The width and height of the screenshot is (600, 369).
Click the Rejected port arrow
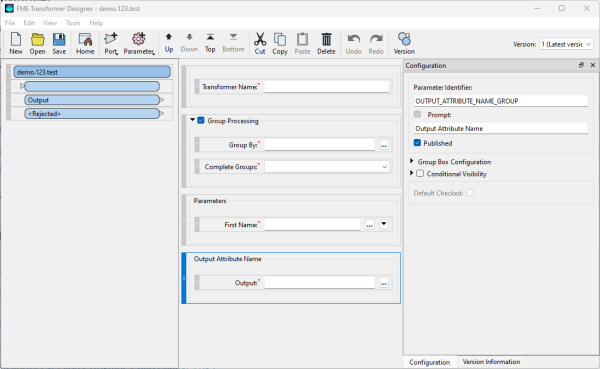coord(162,114)
